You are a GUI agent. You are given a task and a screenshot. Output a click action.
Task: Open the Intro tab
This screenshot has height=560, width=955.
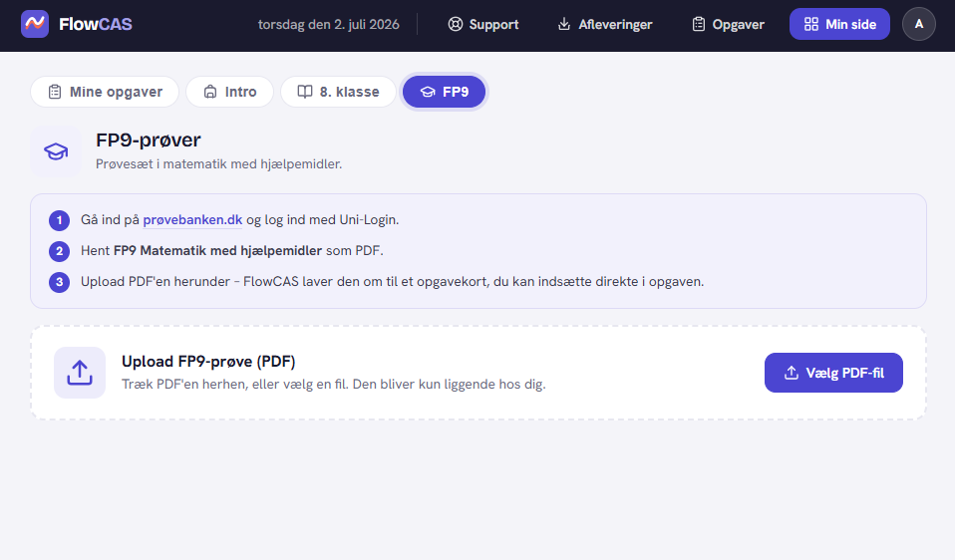[229, 92]
